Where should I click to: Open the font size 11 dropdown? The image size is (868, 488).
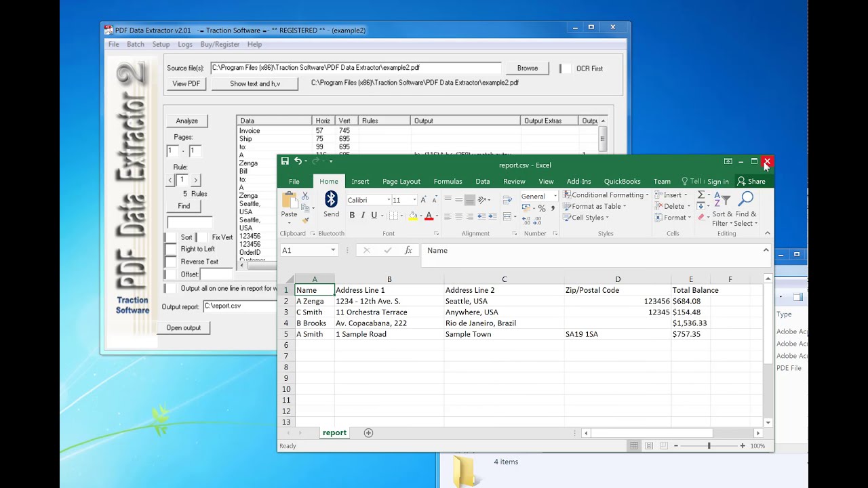click(x=414, y=200)
